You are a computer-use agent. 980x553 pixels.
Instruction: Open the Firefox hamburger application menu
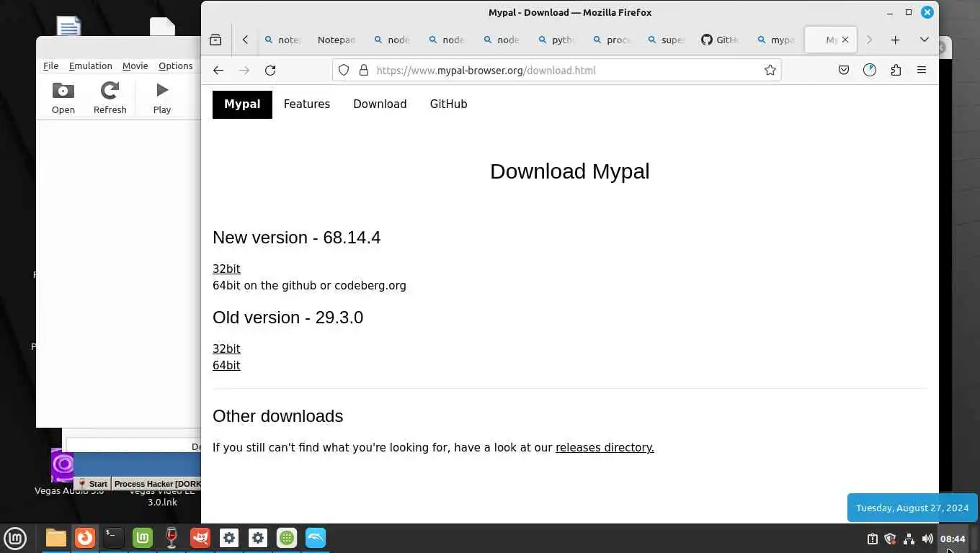pyautogui.click(x=921, y=70)
